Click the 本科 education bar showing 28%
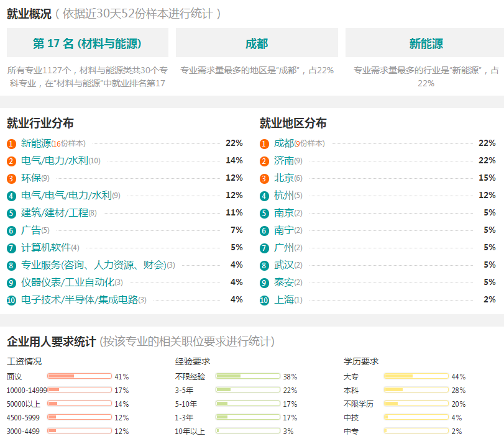 pyautogui.click(x=416, y=390)
